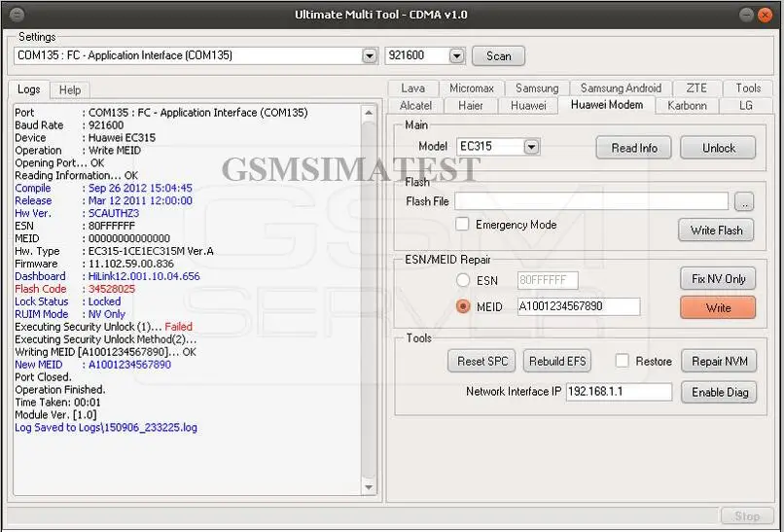The height and width of the screenshot is (532, 784).
Task: Click the Rebuild EFS button
Action: coord(557,361)
